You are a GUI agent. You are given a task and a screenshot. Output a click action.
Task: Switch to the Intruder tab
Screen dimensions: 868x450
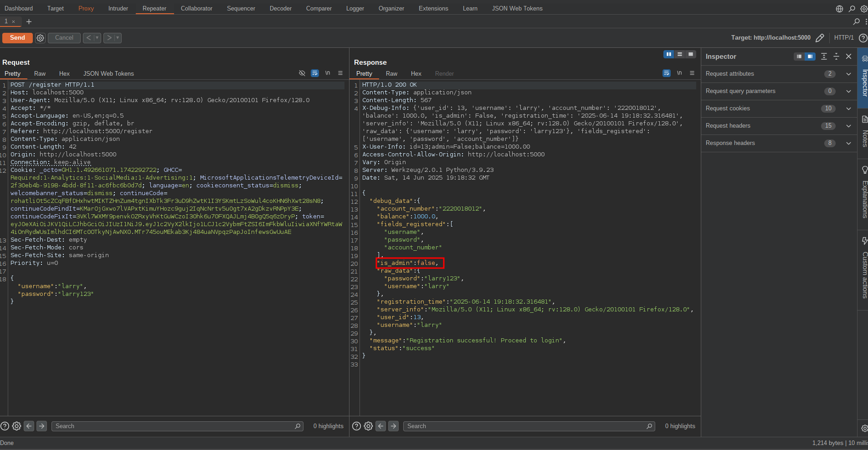[118, 8]
